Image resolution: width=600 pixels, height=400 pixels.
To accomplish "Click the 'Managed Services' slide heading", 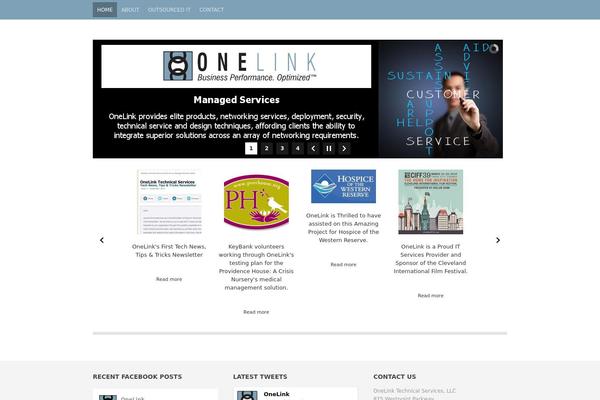I will pos(236,100).
